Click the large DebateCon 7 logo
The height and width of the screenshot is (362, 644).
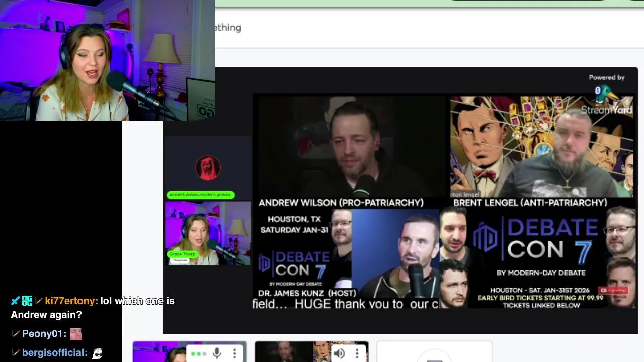pyautogui.click(x=536, y=242)
